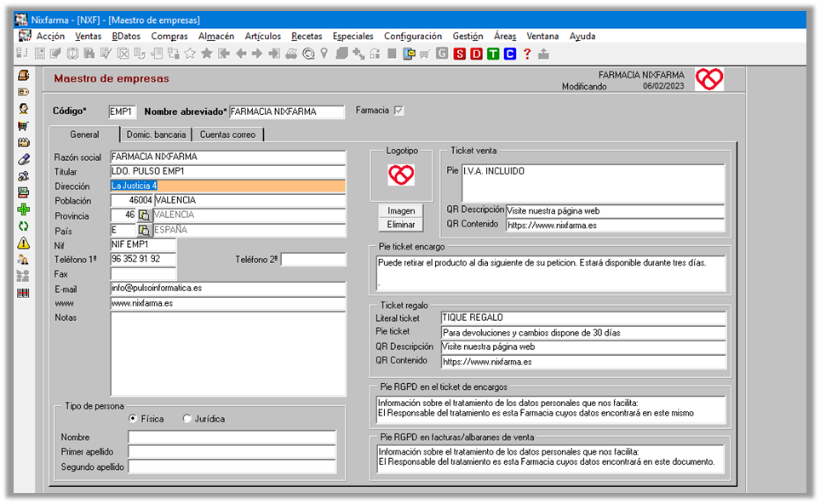Select the Jurídica person type
Image resolution: width=820 pixels, height=504 pixels.
tap(186, 419)
